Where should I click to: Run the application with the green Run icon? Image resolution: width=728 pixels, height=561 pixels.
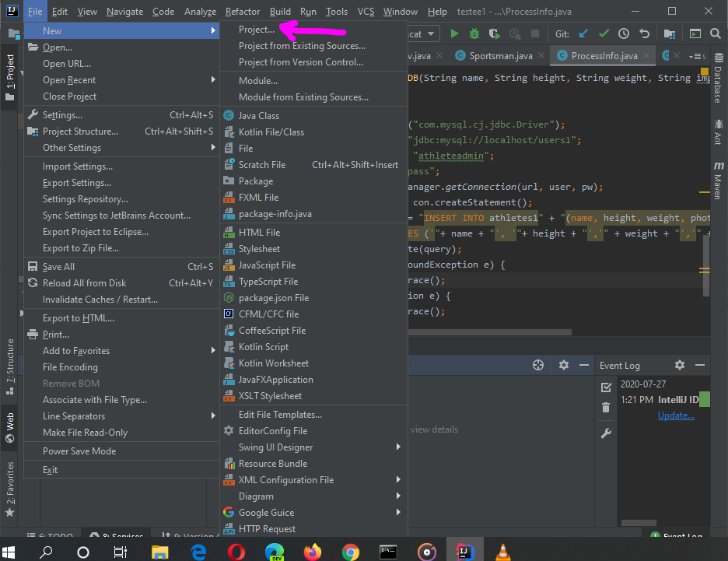coord(455,33)
